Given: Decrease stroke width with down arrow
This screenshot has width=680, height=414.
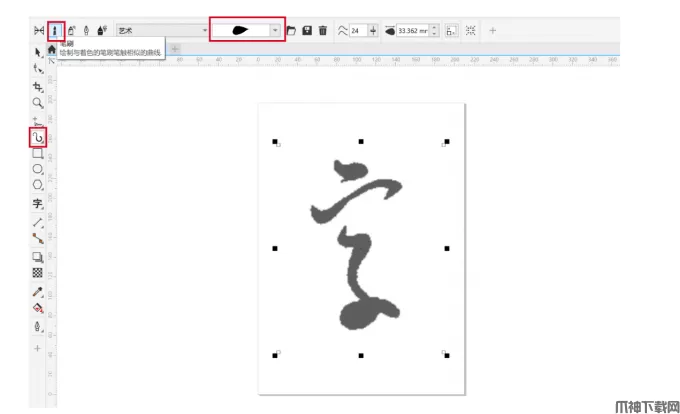Looking at the screenshot, I should point(435,34).
